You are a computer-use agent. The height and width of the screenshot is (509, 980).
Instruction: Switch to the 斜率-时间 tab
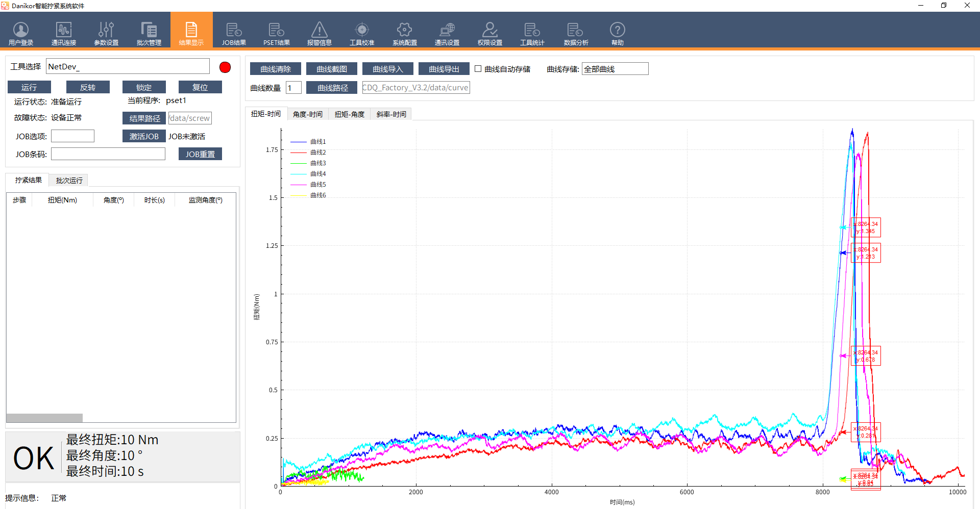click(391, 114)
